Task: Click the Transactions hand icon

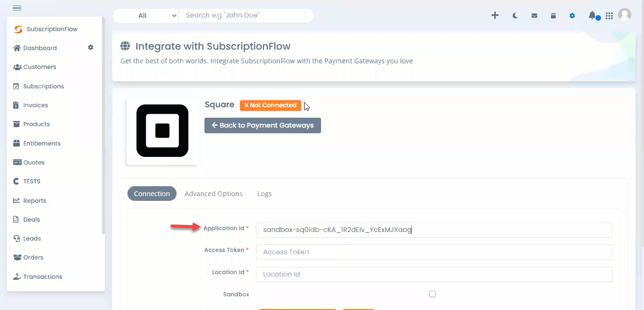Action: [17, 276]
